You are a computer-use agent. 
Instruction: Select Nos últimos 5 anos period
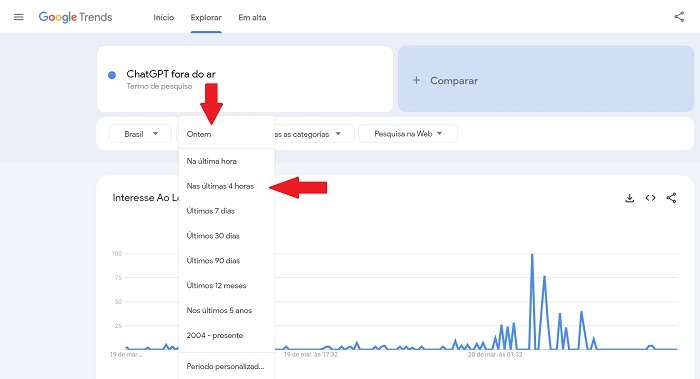pyautogui.click(x=227, y=310)
